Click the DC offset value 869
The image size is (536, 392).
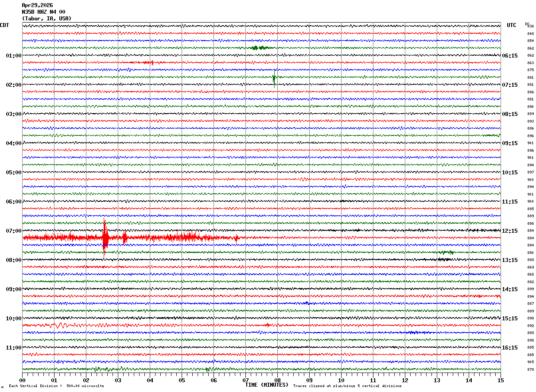click(530, 267)
